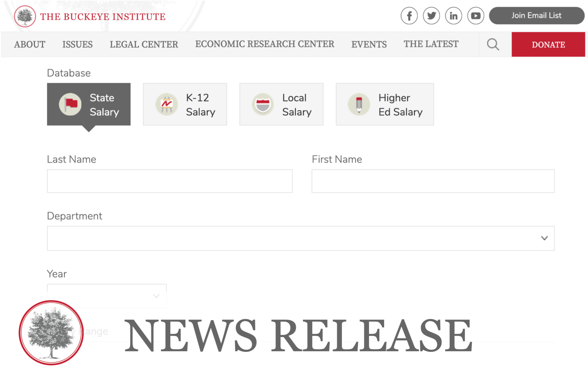Select the State Salary database tab

tap(89, 104)
